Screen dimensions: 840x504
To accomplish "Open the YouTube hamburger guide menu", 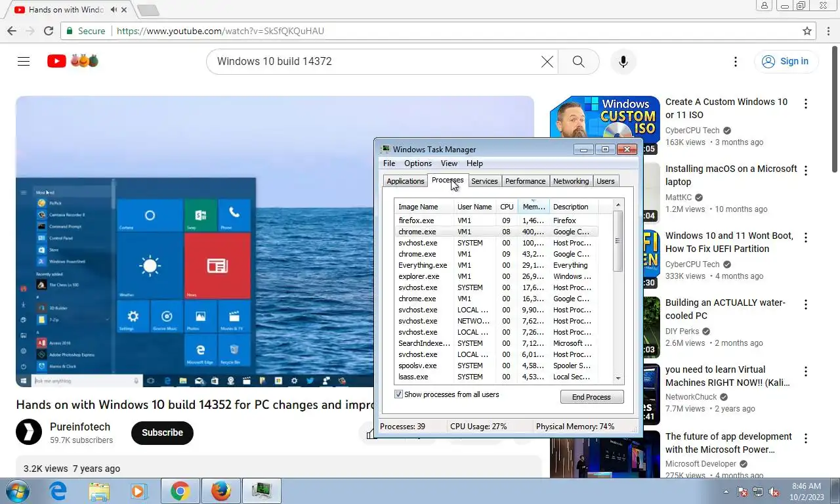I will 24,61.
